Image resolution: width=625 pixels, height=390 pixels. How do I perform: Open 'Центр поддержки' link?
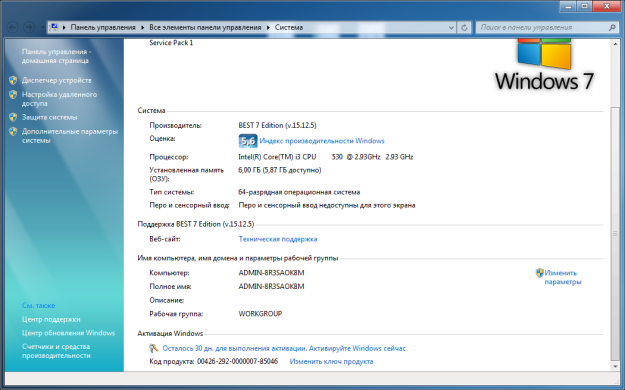51,319
